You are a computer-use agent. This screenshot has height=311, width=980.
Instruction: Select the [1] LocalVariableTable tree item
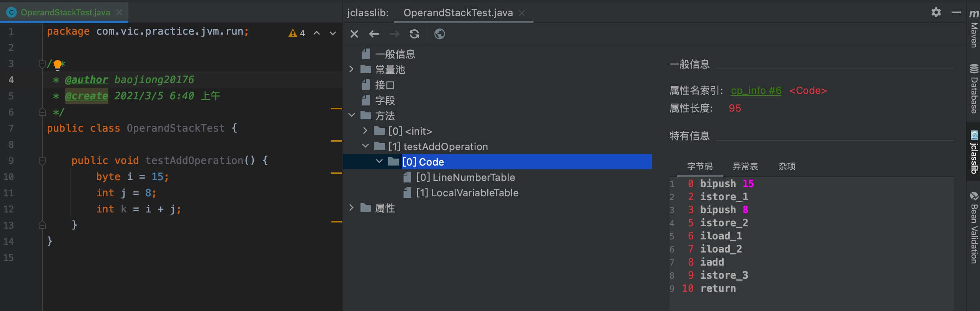coord(467,193)
